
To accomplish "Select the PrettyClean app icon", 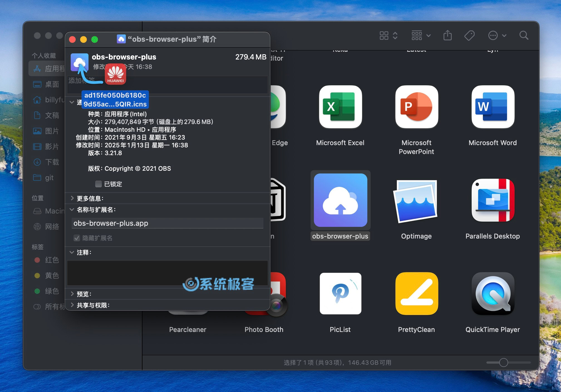I will pos(417,294).
